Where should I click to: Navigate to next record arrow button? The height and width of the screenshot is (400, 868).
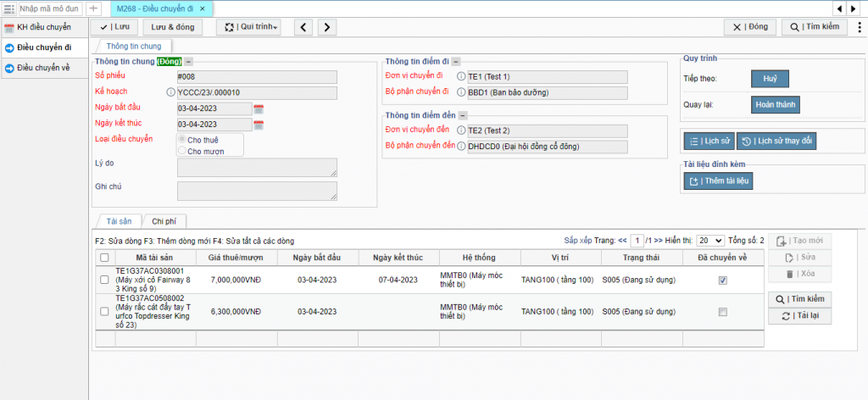click(x=326, y=27)
